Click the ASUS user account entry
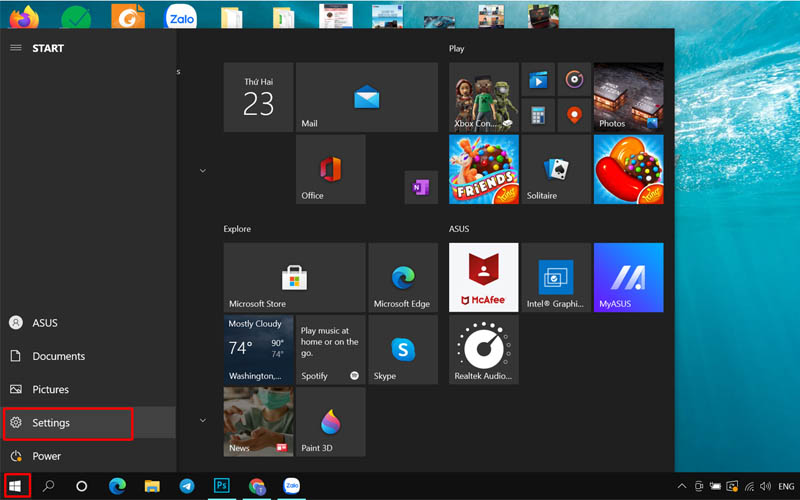 [44, 323]
